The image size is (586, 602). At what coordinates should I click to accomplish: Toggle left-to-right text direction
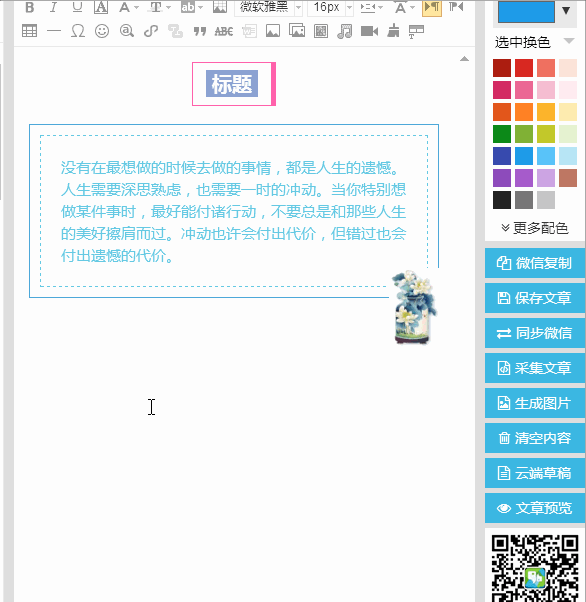pos(432,8)
